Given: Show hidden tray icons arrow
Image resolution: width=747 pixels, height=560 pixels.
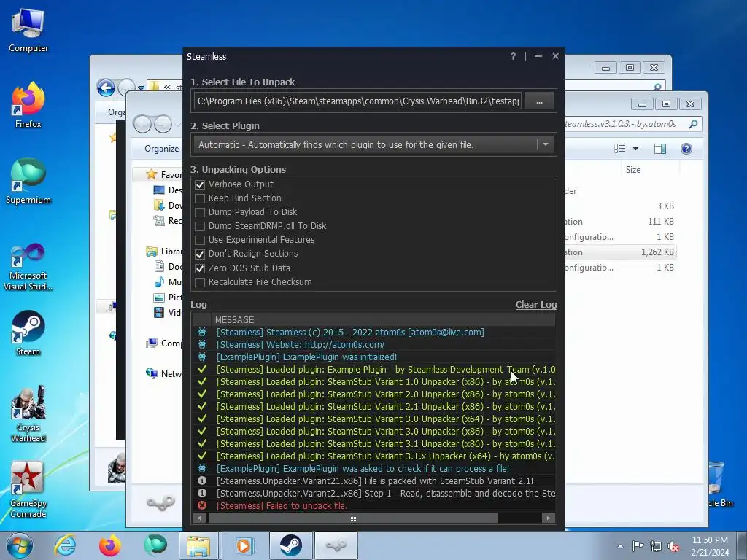Looking at the screenshot, I should (x=620, y=546).
